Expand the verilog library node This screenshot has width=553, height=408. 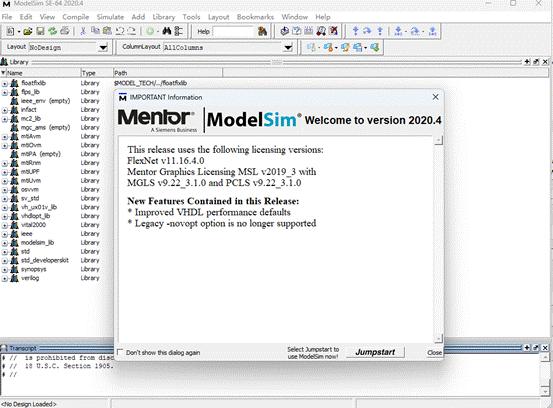click(x=5, y=278)
